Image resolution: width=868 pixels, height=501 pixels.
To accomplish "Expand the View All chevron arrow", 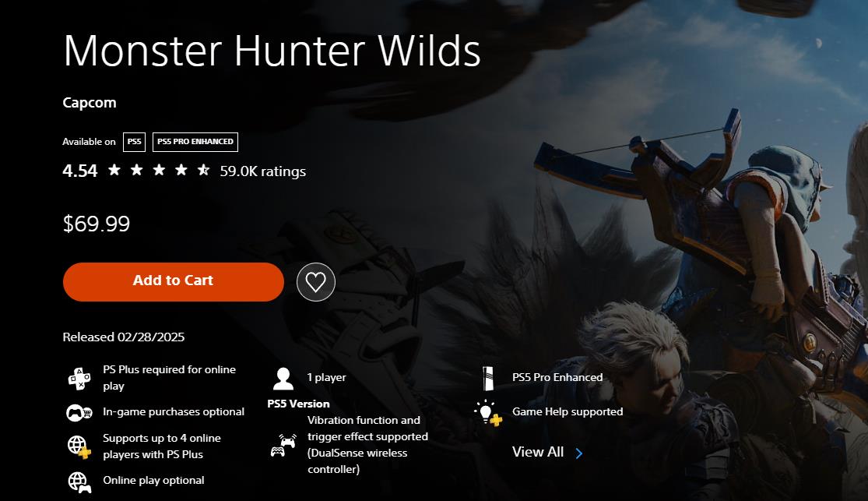I will 579,453.
